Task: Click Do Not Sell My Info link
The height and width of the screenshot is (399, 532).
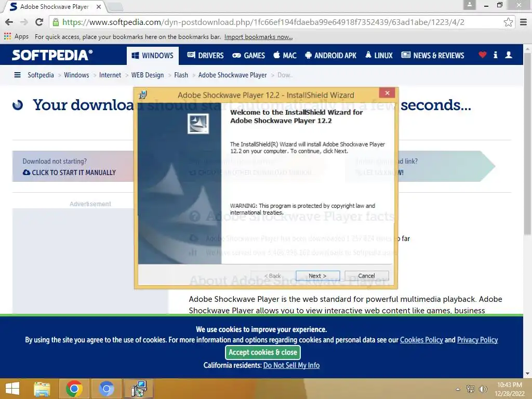Action: 291,365
